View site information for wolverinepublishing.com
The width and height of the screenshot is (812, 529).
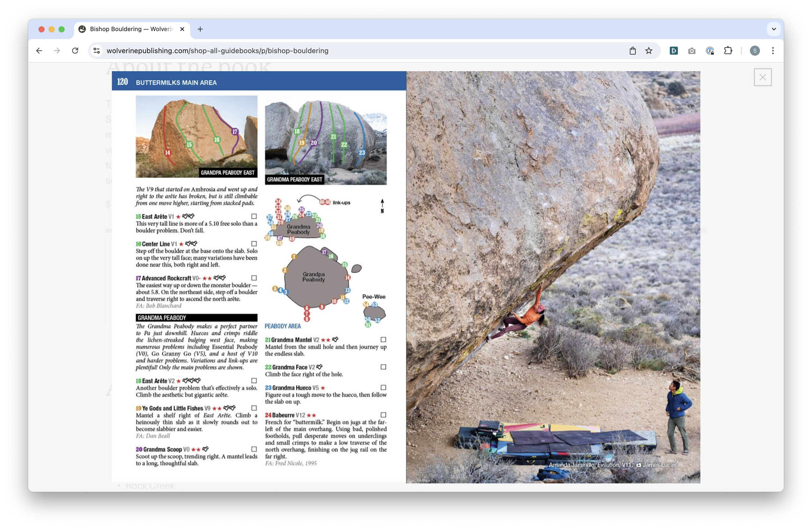(x=96, y=50)
